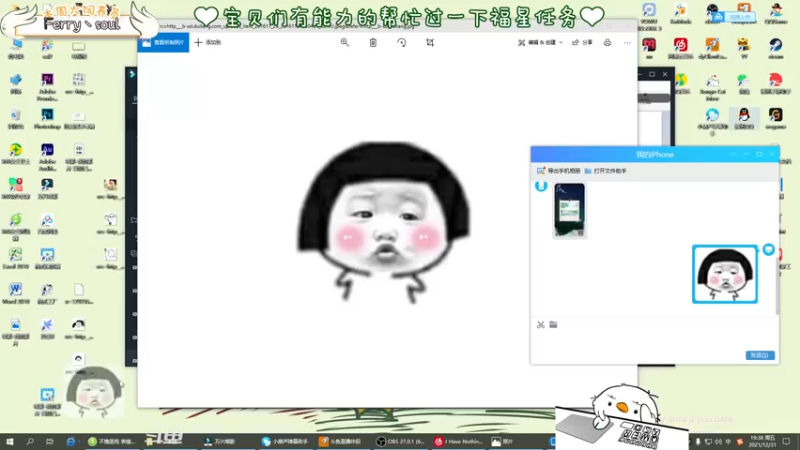This screenshot has height=450, width=800.
Task: Click the green arrow icon in the dark sidebar window
Action: click(x=132, y=74)
